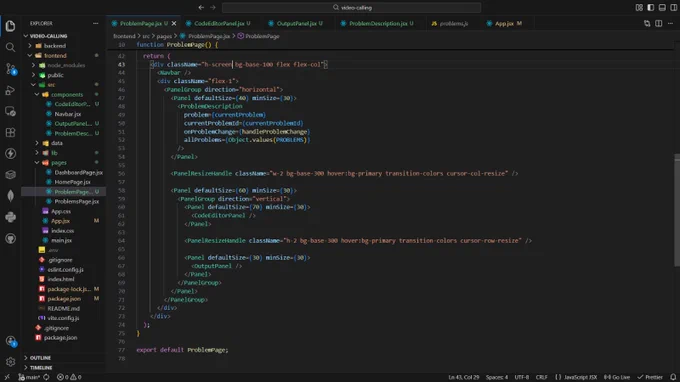Image resolution: width=680 pixels, height=382 pixels.
Task: Click the UTF-8 encoding setting
Action: (x=522, y=377)
